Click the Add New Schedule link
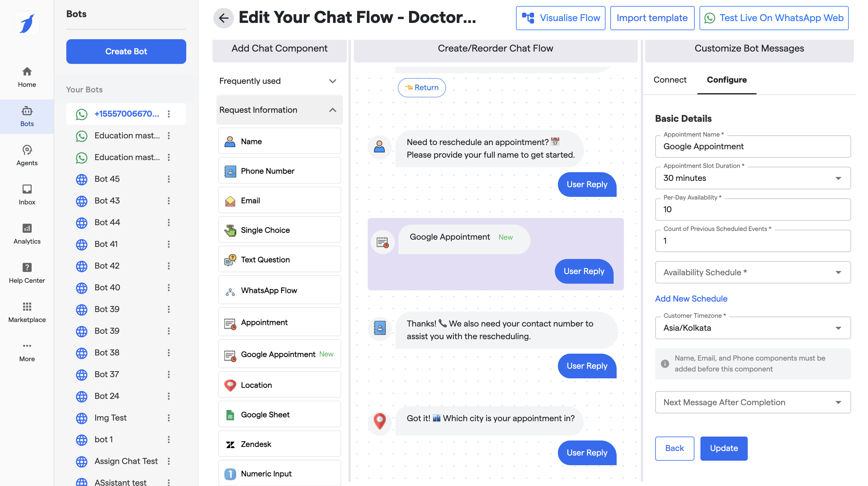This screenshot has width=868, height=486. pos(691,298)
